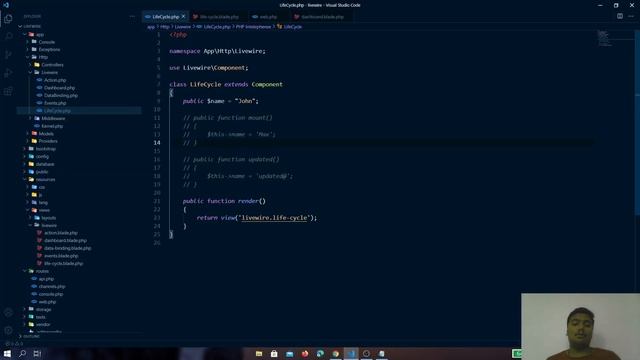The image size is (640, 360).
Task: Open the Extensions view in activity bar
Action: [x=8, y=91]
